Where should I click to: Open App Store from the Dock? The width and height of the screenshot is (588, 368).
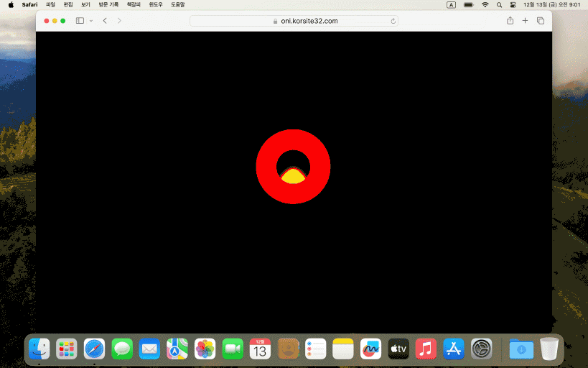coord(454,349)
